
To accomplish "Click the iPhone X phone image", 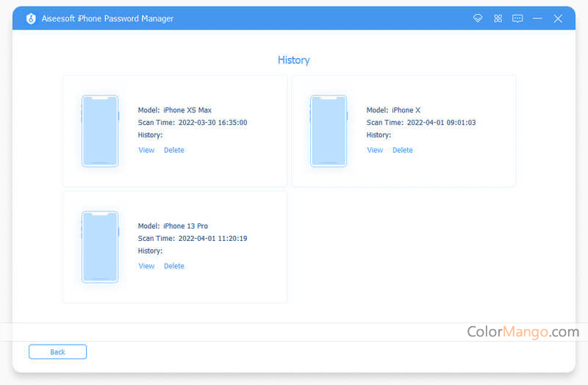I will coord(329,130).
